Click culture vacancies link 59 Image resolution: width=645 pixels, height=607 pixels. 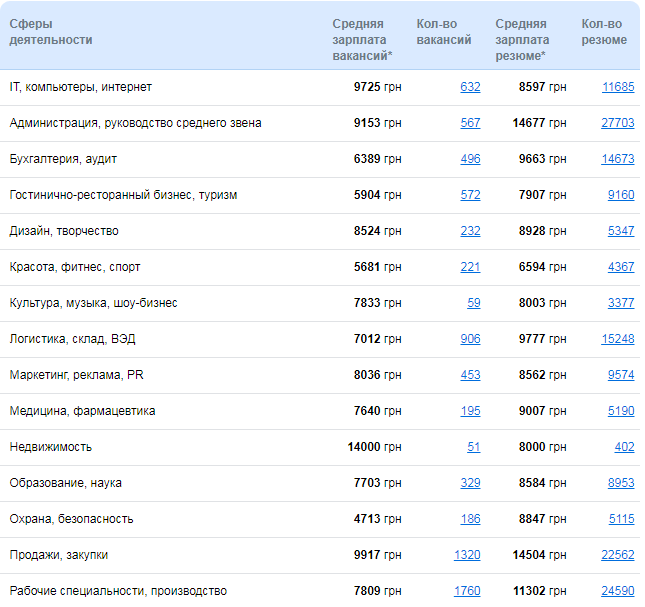click(x=473, y=303)
